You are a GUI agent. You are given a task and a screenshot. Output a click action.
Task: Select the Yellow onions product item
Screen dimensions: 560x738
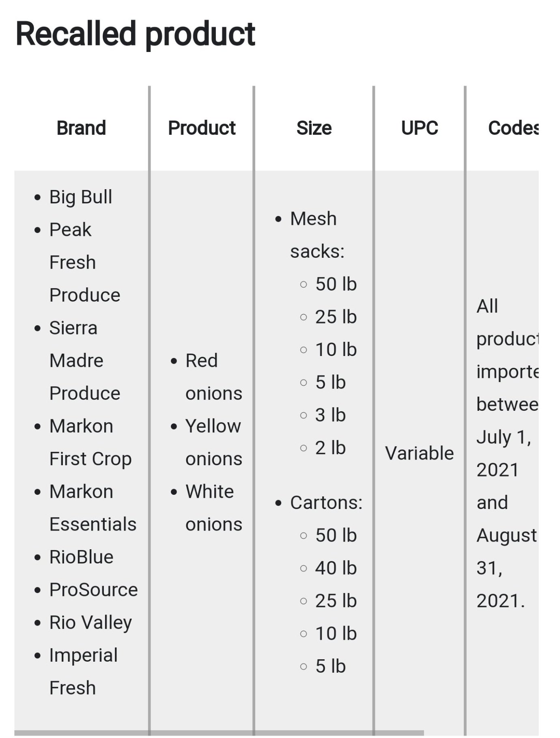click(213, 442)
